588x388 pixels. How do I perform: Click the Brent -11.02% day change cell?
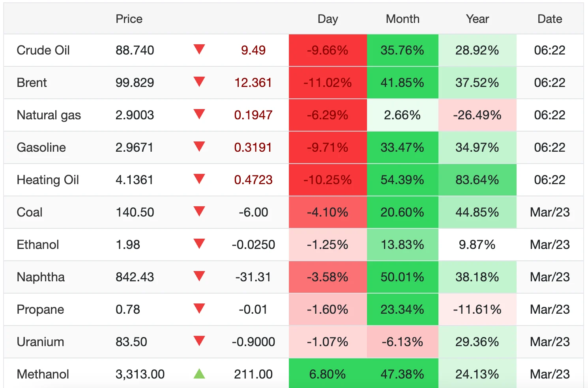pyautogui.click(x=328, y=83)
